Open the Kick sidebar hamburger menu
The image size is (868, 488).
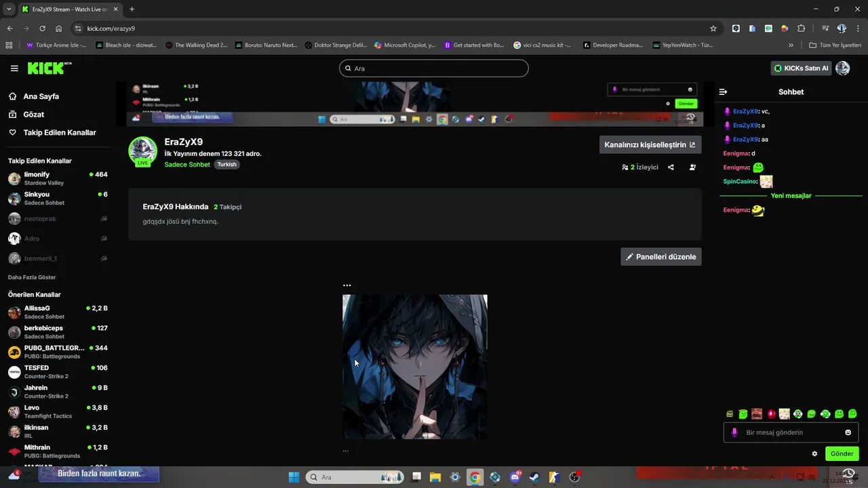14,68
